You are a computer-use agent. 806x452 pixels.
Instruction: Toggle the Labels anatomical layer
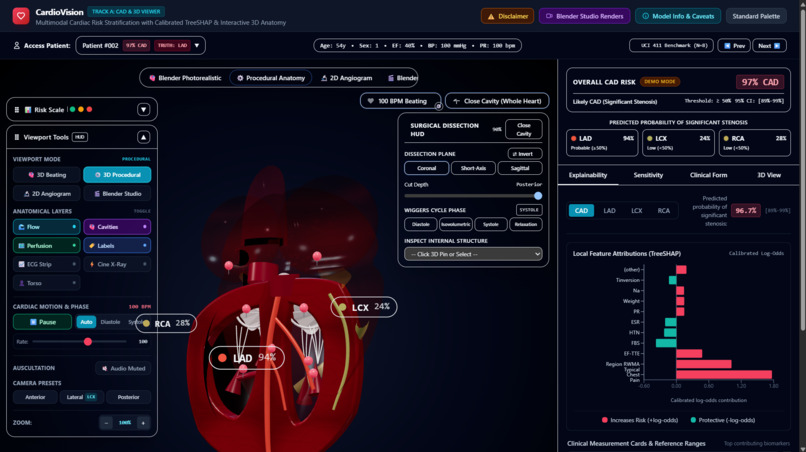pyautogui.click(x=117, y=246)
